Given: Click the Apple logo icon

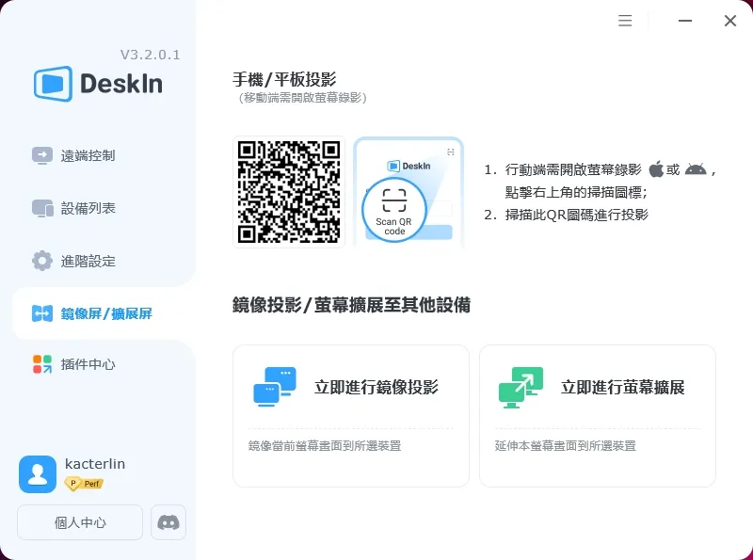Looking at the screenshot, I should coord(656,169).
